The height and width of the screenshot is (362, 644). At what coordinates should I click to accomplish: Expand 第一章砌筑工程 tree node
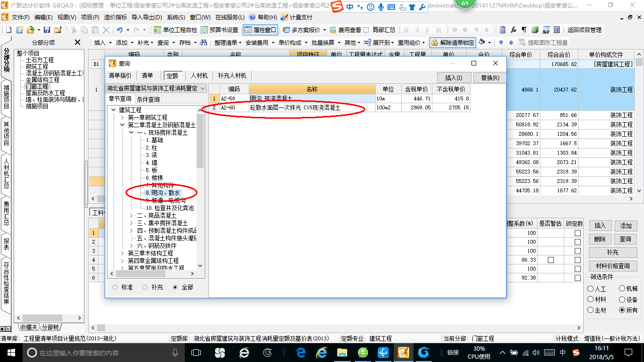123,117
